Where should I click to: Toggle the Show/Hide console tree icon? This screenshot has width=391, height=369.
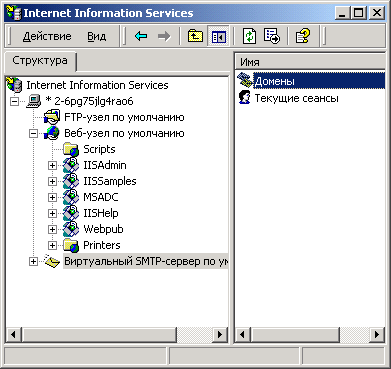pyautogui.click(x=218, y=36)
